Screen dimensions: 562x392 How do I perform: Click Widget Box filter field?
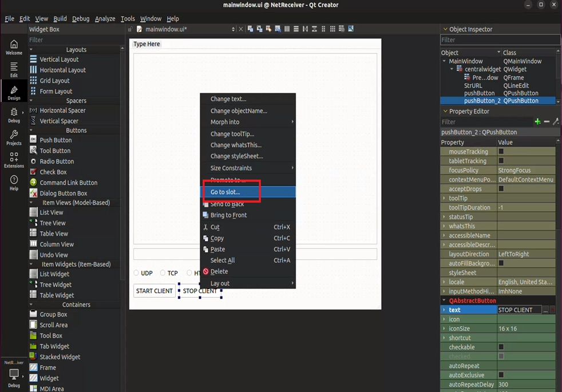pos(73,40)
